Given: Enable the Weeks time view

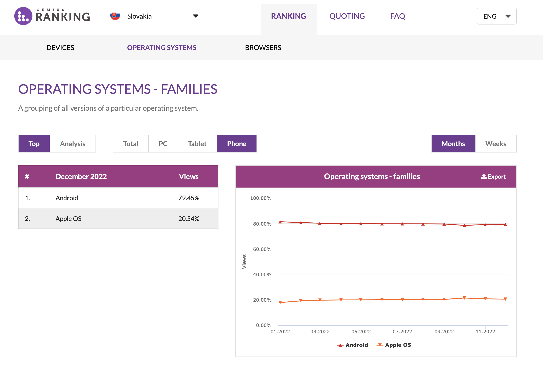Looking at the screenshot, I should [x=496, y=144].
